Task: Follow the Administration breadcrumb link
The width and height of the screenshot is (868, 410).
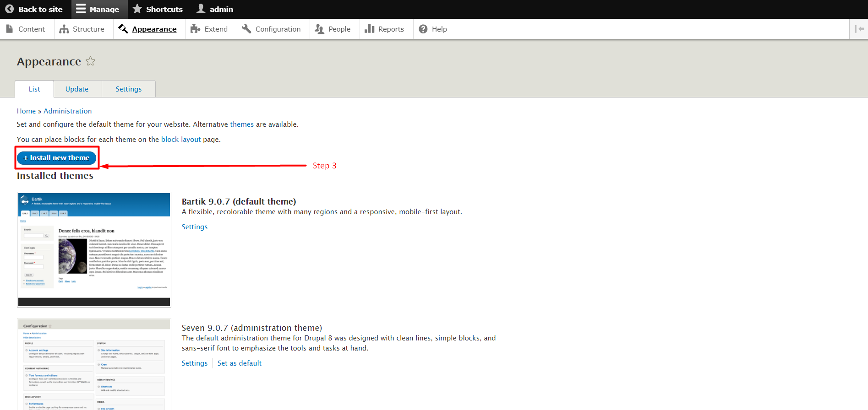Action: pyautogui.click(x=68, y=111)
